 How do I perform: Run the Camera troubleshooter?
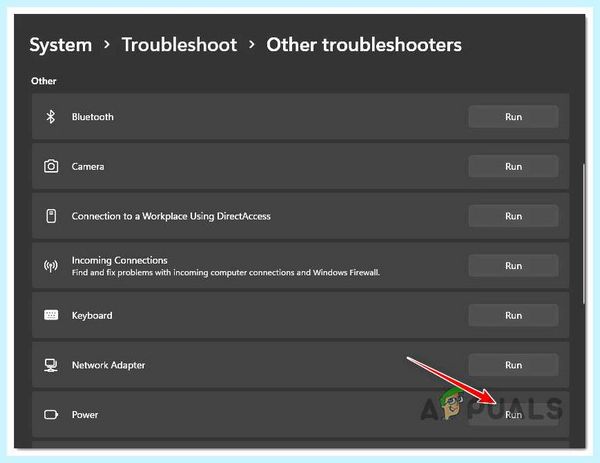coord(513,166)
